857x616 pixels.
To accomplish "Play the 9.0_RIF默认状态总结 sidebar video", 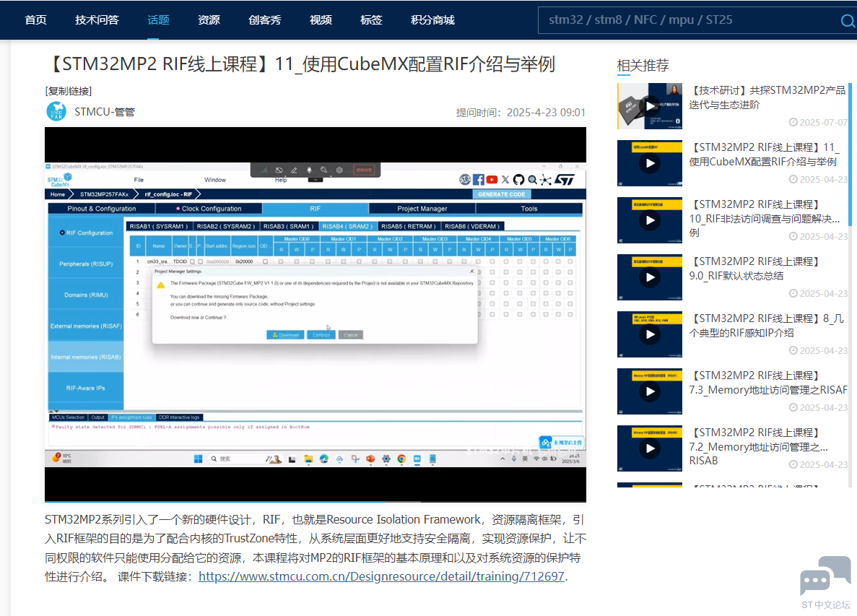I will click(x=650, y=277).
